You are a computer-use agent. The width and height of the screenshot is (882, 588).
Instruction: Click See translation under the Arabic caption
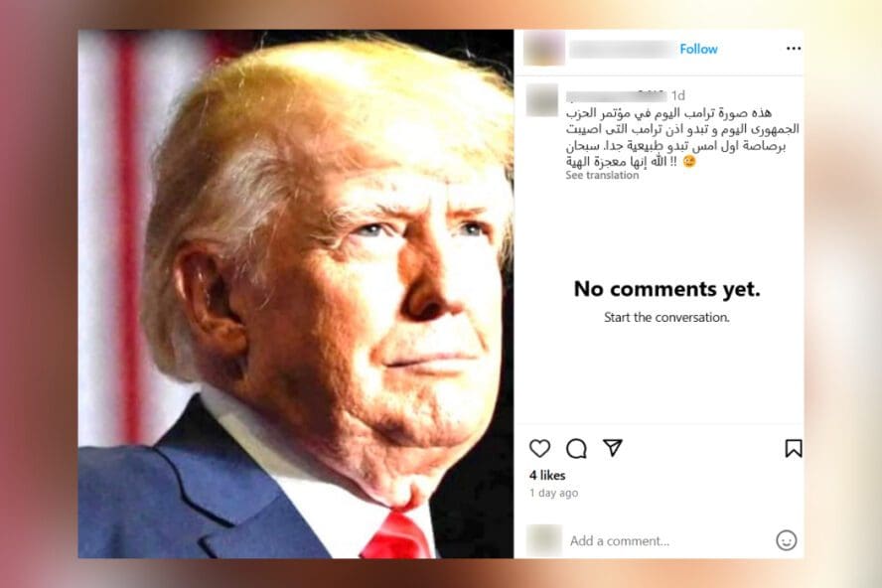point(602,175)
